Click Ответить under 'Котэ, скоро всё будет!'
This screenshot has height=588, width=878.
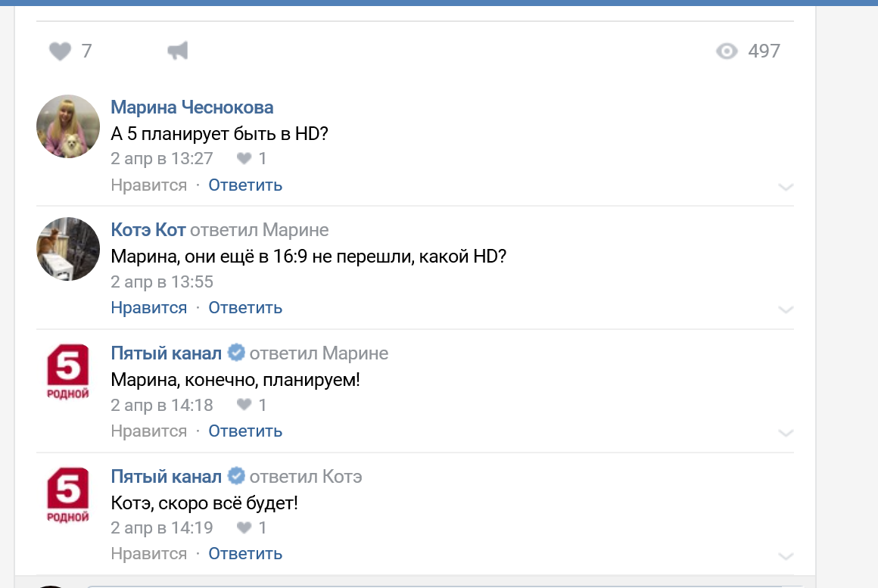click(x=245, y=554)
